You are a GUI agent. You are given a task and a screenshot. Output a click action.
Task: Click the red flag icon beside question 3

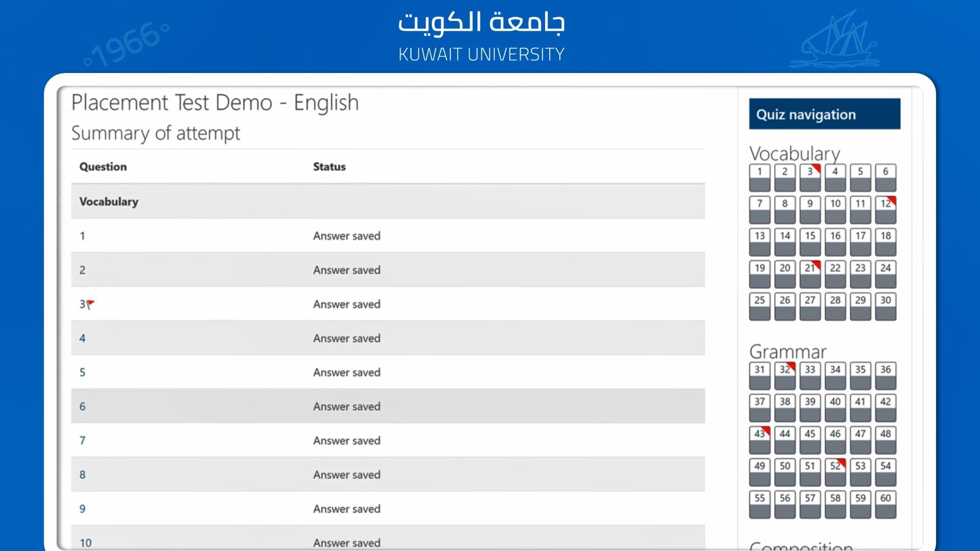pyautogui.click(x=91, y=304)
